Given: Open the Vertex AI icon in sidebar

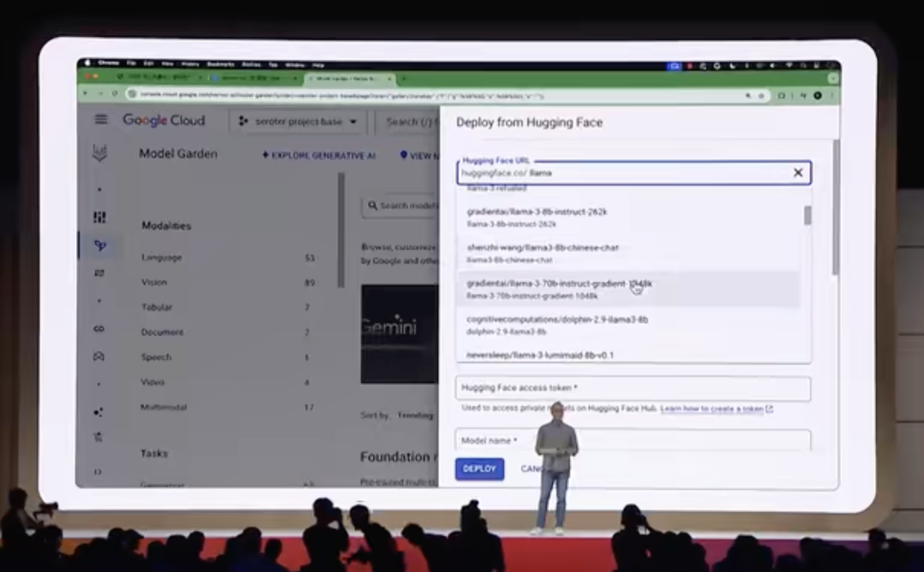Looking at the screenshot, I should pos(99,152).
